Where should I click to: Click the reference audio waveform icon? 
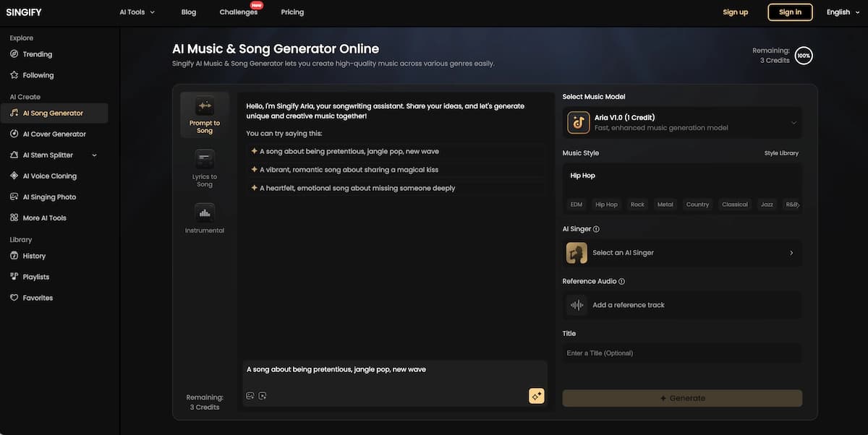tap(576, 305)
